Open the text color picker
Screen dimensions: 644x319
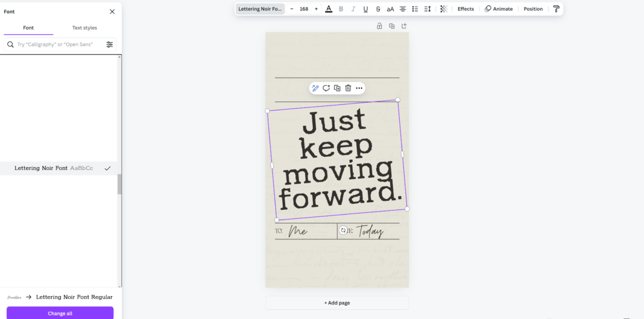click(329, 9)
